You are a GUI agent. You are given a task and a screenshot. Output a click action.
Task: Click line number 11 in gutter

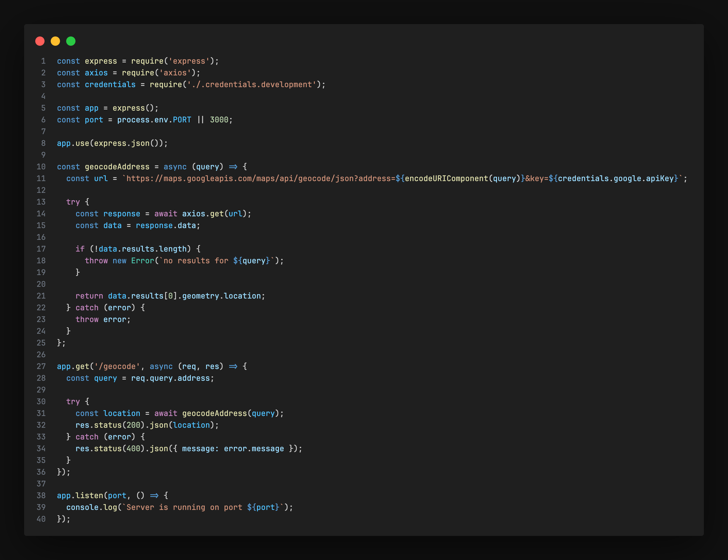click(x=41, y=179)
